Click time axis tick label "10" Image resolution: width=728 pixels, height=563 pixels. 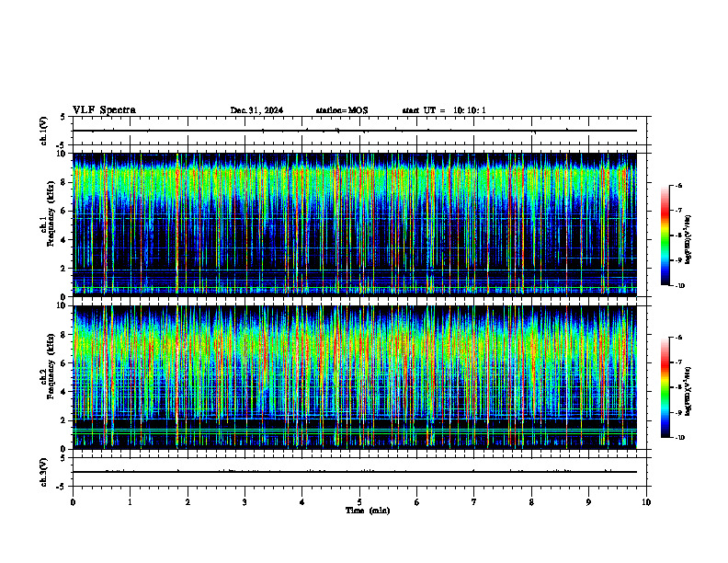click(x=646, y=502)
